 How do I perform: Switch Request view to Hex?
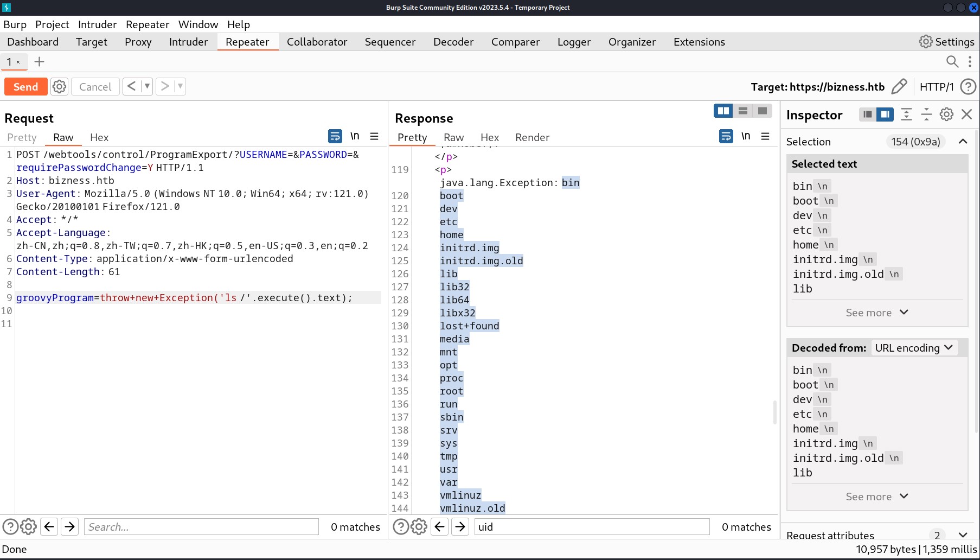(x=99, y=137)
